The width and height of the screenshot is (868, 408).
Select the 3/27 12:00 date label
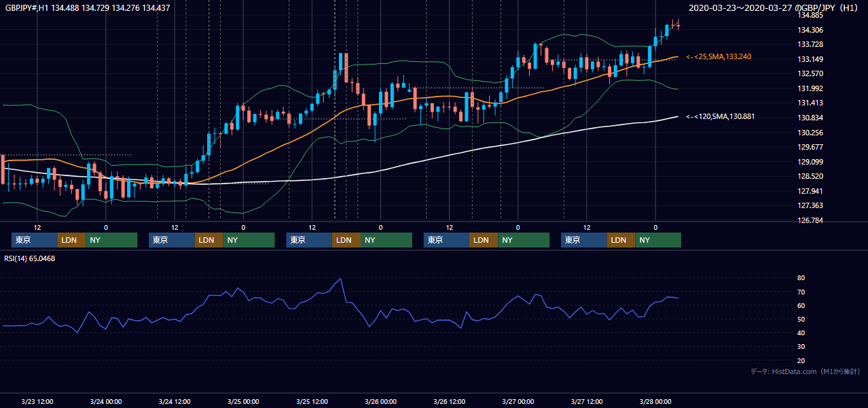tap(586, 401)
